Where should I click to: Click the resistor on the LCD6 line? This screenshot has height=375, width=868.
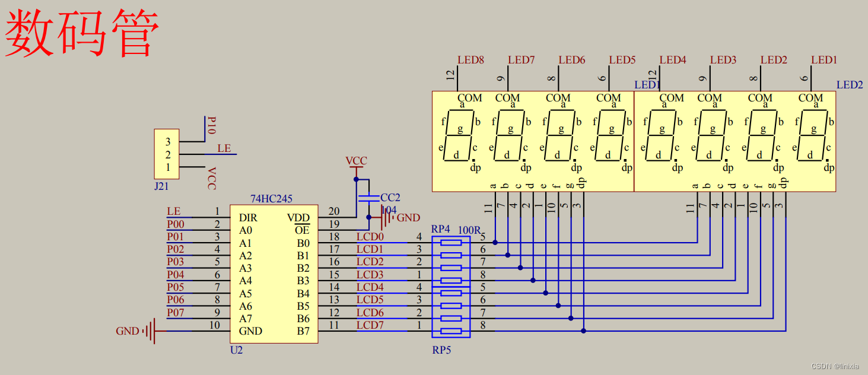pos(451,319)
